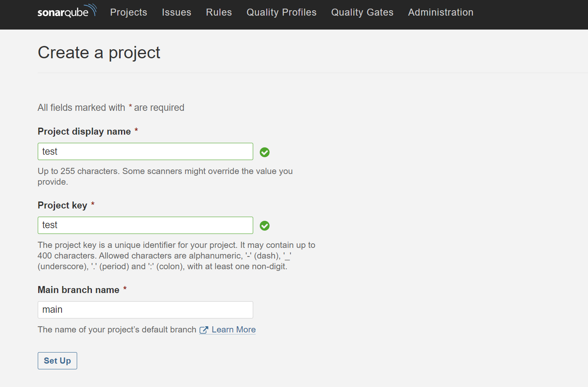Open the Rules section
588x387 pixels.
point(219,12)
